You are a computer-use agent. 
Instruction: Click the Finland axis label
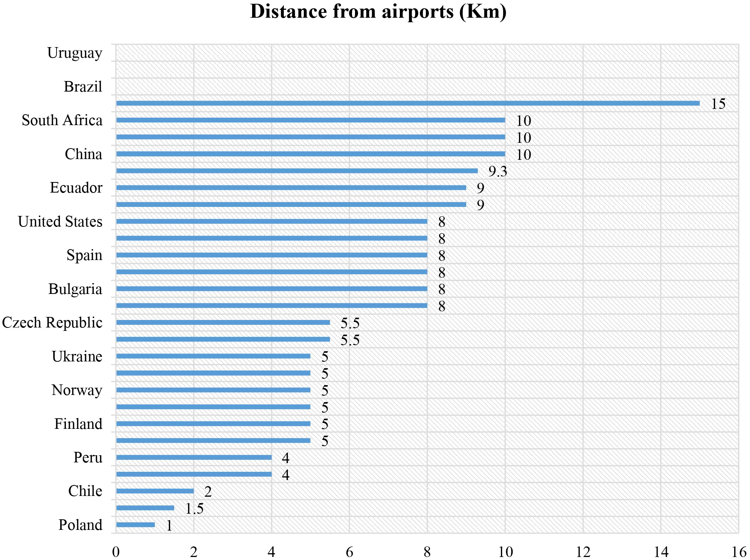(78, 424)
